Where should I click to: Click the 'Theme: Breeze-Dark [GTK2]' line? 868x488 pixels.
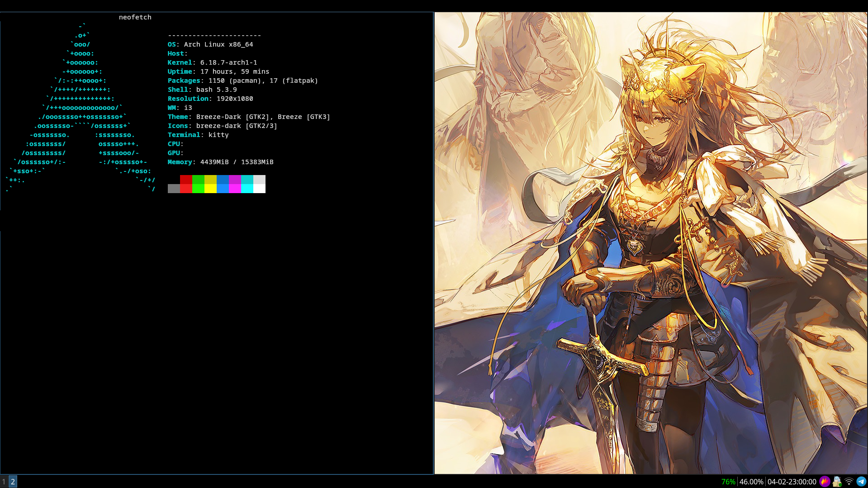pos(249,117)
